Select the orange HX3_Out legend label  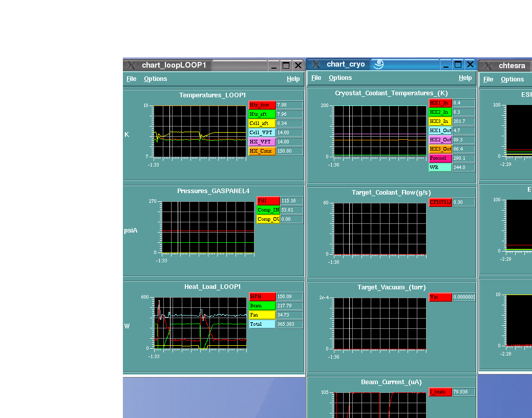pyautogui.click(x=440, y=149)
